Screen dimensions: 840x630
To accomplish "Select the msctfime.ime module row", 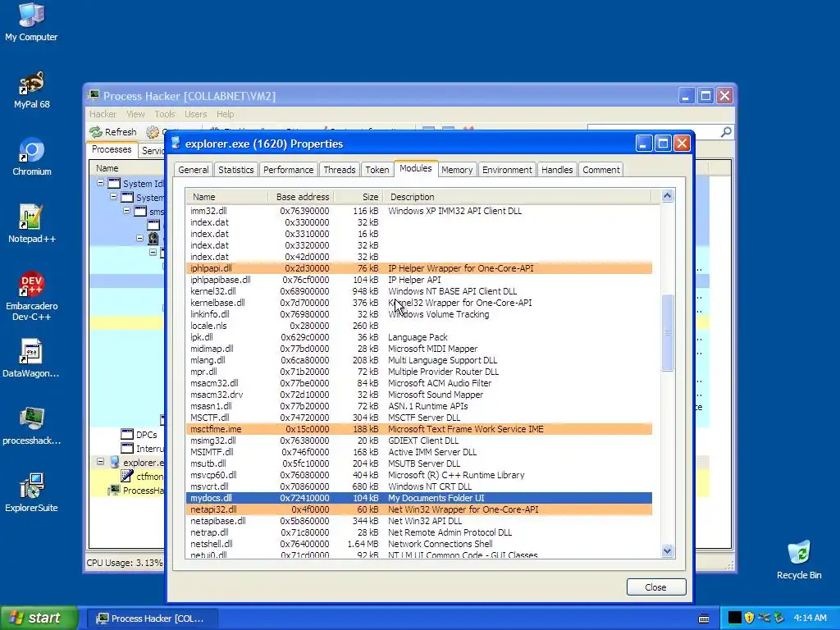I will (x=419, y=428).
